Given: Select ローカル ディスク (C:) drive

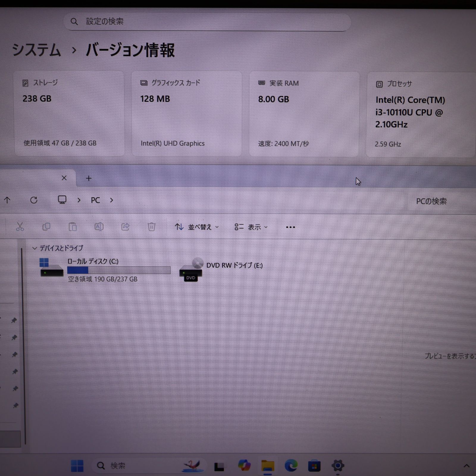Looking at the screenshot, I should (x=105, y=270).
